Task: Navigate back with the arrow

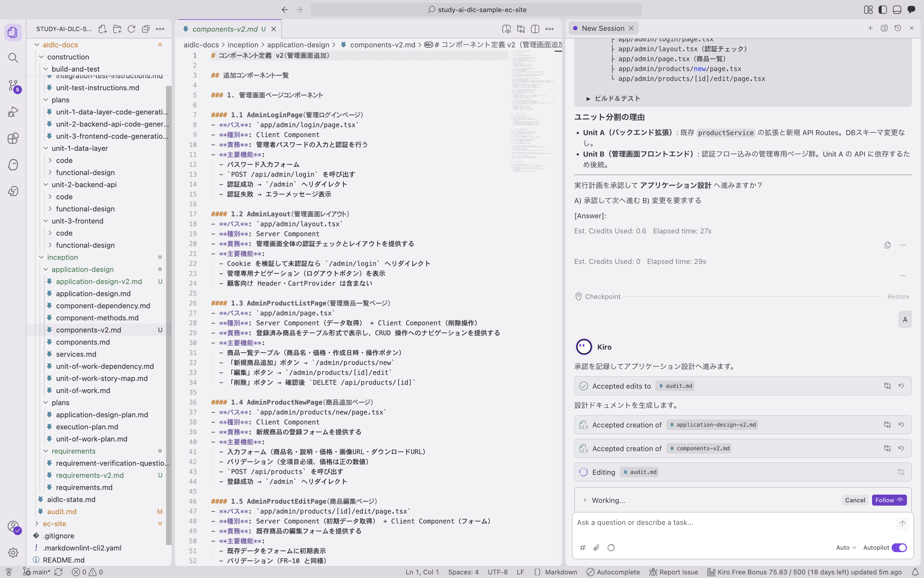Action: pos(285,10)
